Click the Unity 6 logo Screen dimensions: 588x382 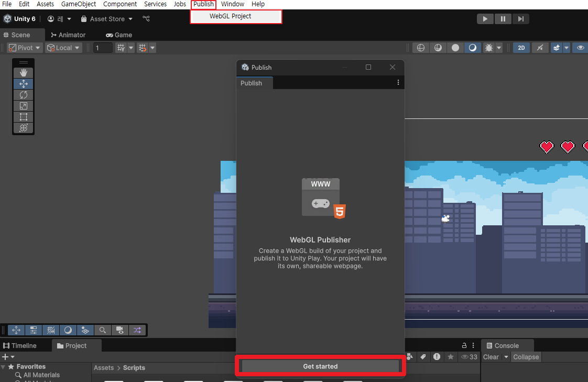(x=7, y=19)
